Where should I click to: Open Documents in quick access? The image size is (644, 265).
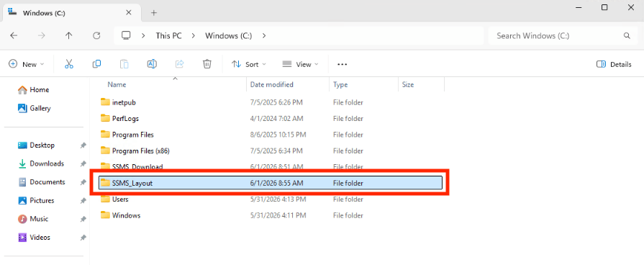pos(47,182)
